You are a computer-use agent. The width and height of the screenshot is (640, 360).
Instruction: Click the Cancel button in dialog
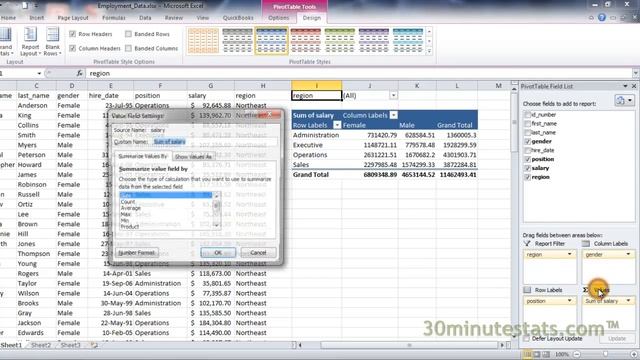(258, 253)
